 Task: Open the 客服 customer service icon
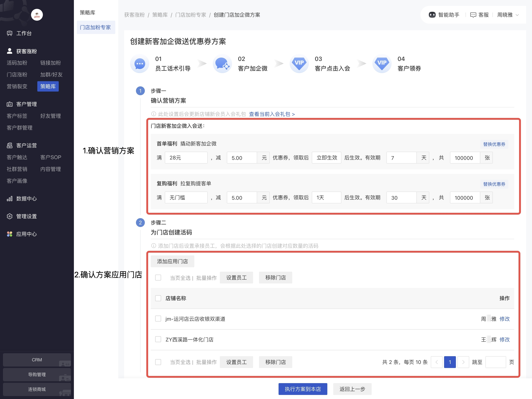pyautogui.click(x=473, y=15)
